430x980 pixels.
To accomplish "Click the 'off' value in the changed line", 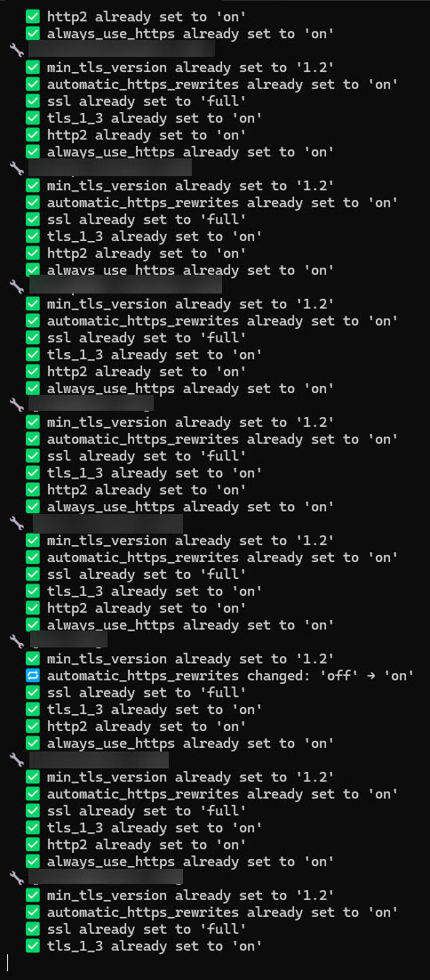I will click(342, 676).
